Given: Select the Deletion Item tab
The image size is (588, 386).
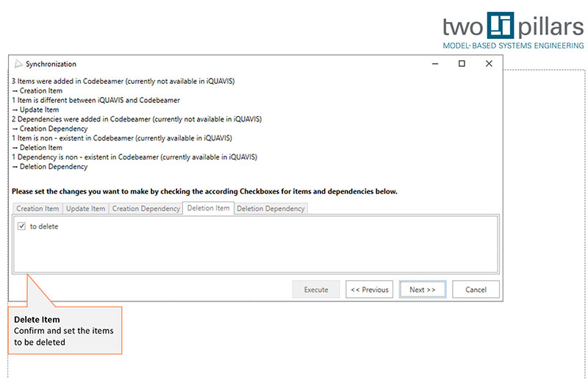Looking at the screenshot, I should tap(208, 208).
